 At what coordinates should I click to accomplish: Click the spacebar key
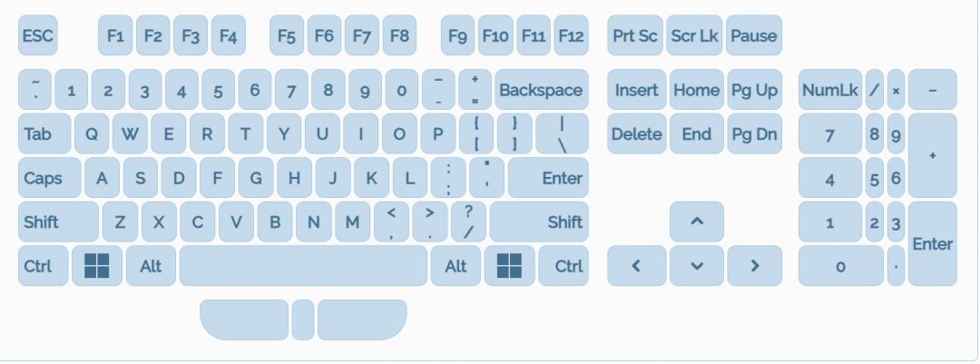click(303, 266)
